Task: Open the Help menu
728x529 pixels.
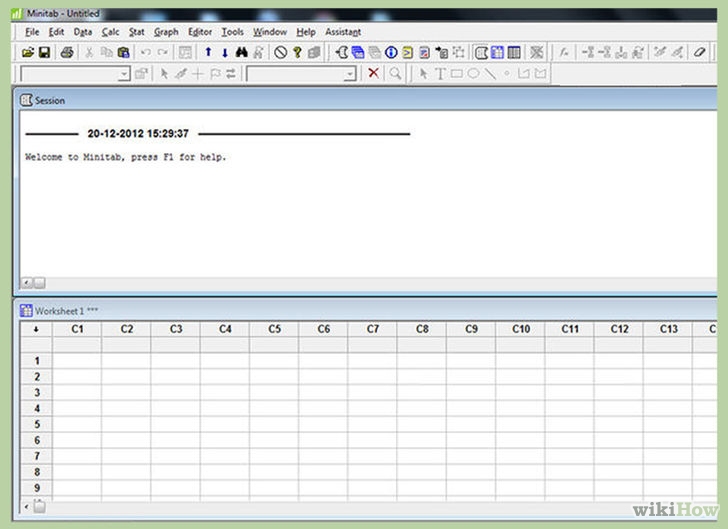Action: (306, 32)
